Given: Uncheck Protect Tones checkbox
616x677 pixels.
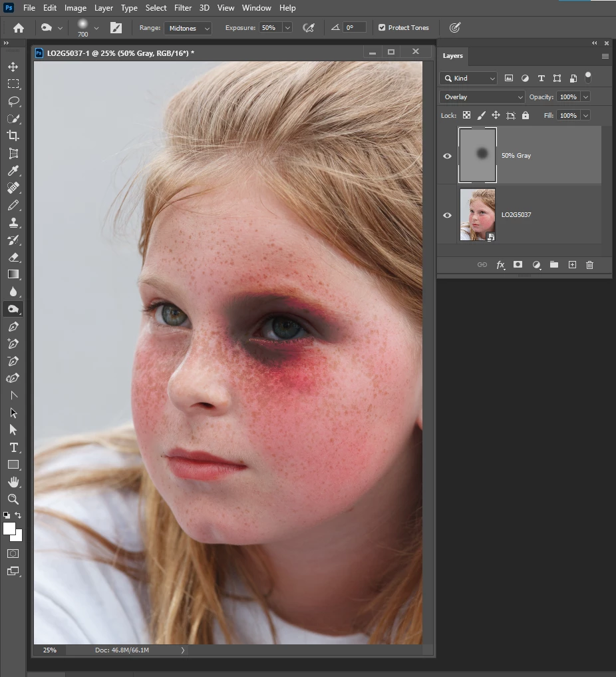Looking at the screenshot, I should coord(382,28).
